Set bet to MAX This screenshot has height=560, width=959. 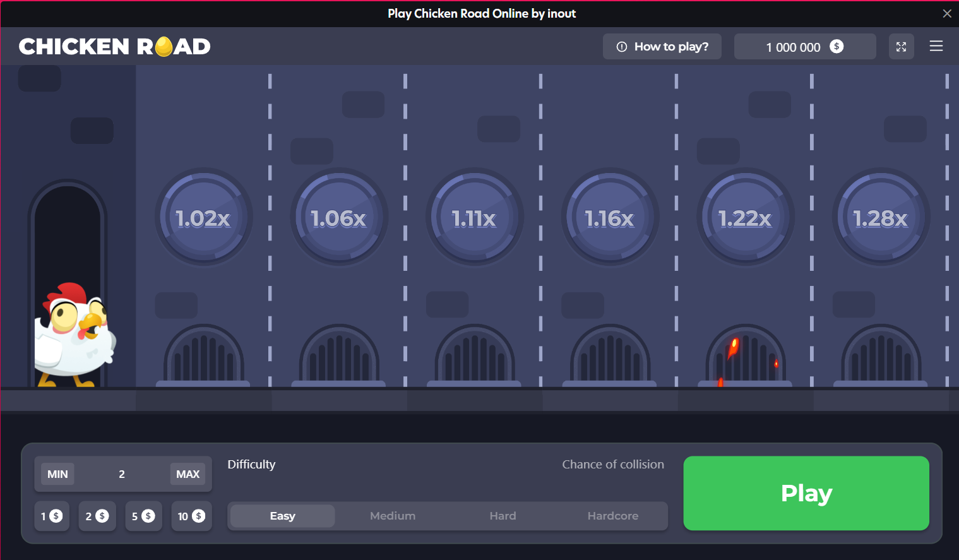[x=188, y=474]
